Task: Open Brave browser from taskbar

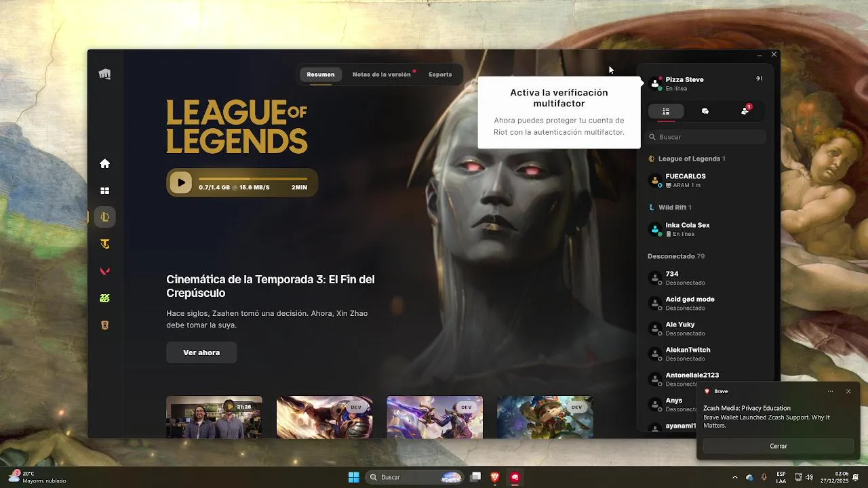Action: tap(496, 477)
